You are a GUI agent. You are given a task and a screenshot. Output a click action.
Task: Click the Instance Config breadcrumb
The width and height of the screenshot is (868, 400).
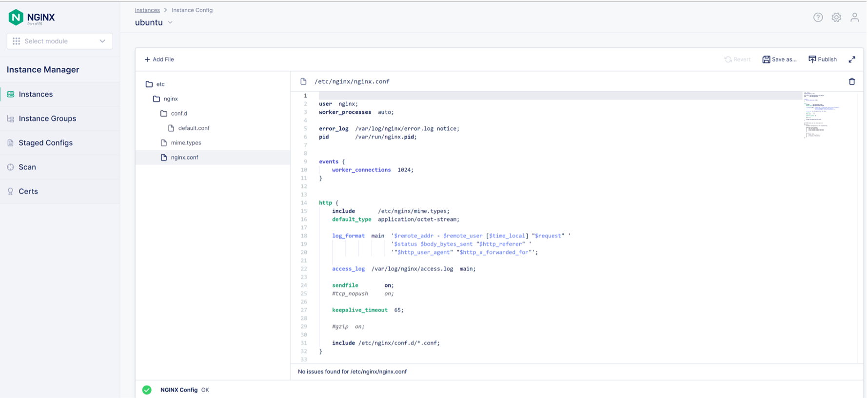(x=192, y=10)
